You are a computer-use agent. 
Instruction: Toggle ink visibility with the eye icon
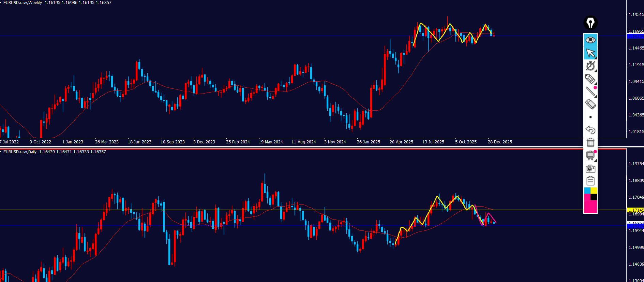(x=590, y=40)
